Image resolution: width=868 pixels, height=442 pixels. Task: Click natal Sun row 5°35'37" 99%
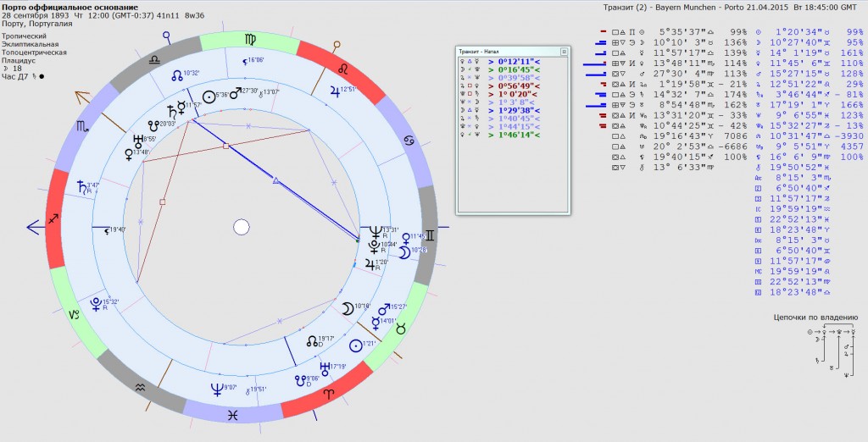[x=679, y=32]
